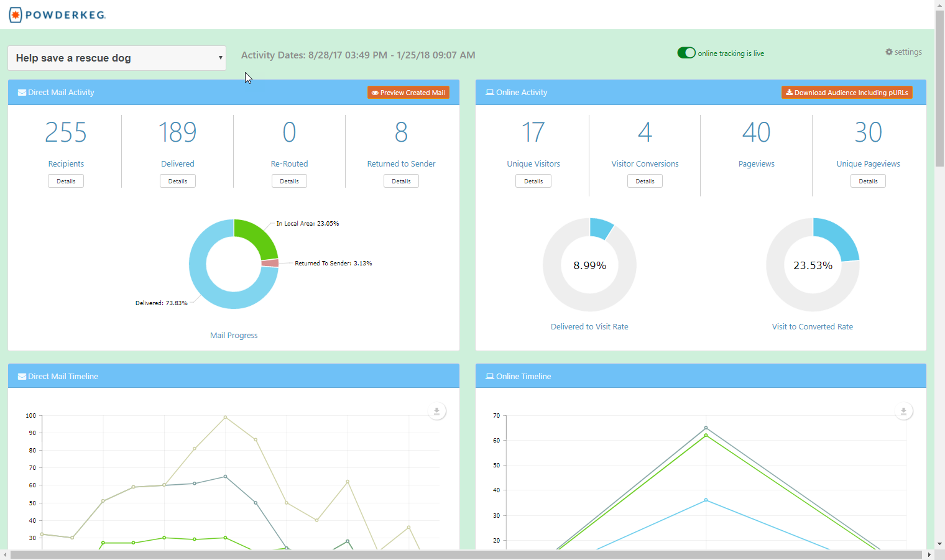Click Download Audience Including pURLs button
This screenshot has height=560, width=945.
(847, 93)
